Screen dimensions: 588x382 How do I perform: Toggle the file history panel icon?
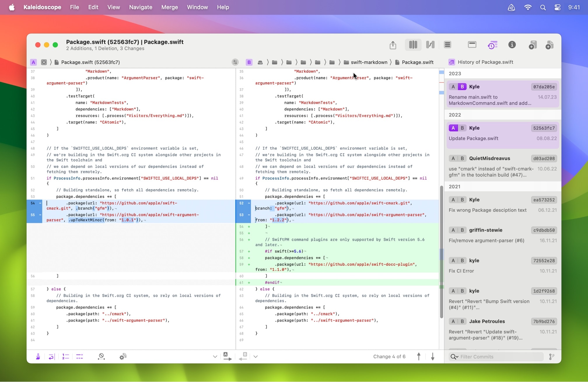[x=492, y=45]
